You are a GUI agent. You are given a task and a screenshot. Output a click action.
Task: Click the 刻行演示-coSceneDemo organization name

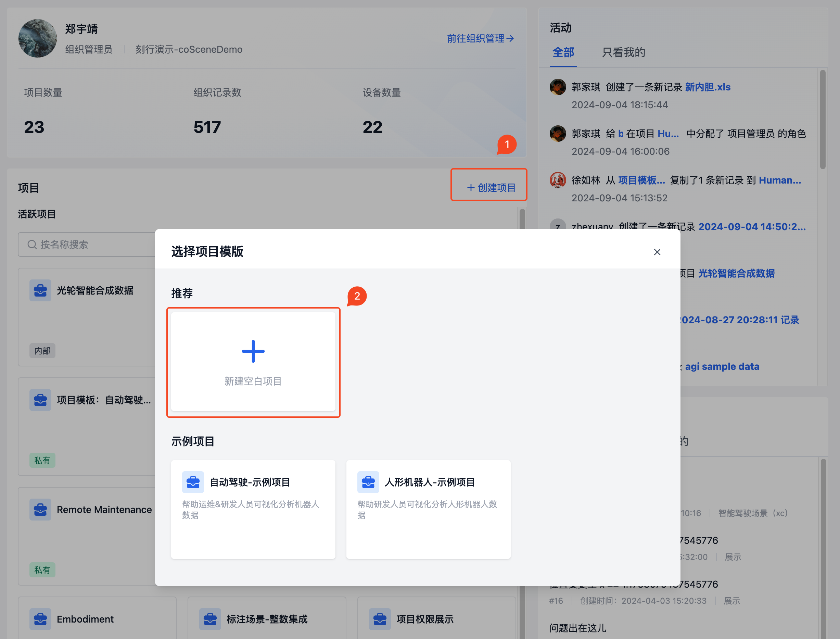pyautogui.click(x=189, y=49)
